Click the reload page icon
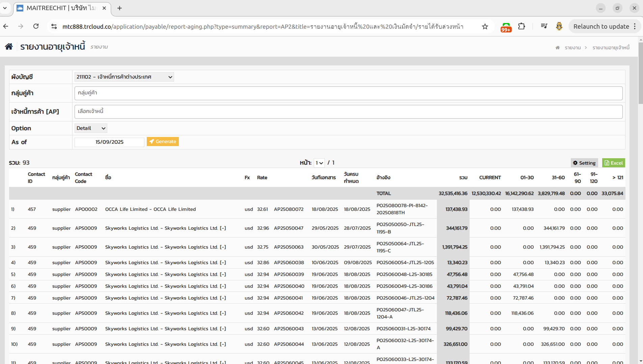 (x=36, y=26)
